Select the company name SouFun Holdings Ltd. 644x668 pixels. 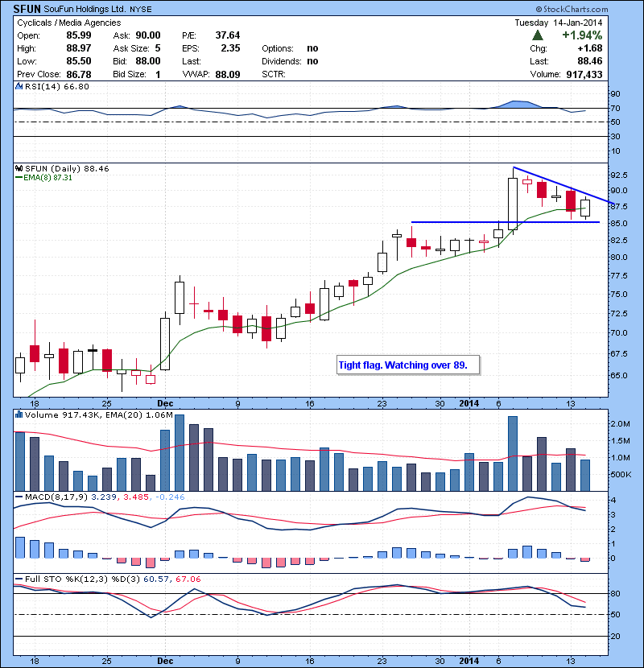coord(85,9)
